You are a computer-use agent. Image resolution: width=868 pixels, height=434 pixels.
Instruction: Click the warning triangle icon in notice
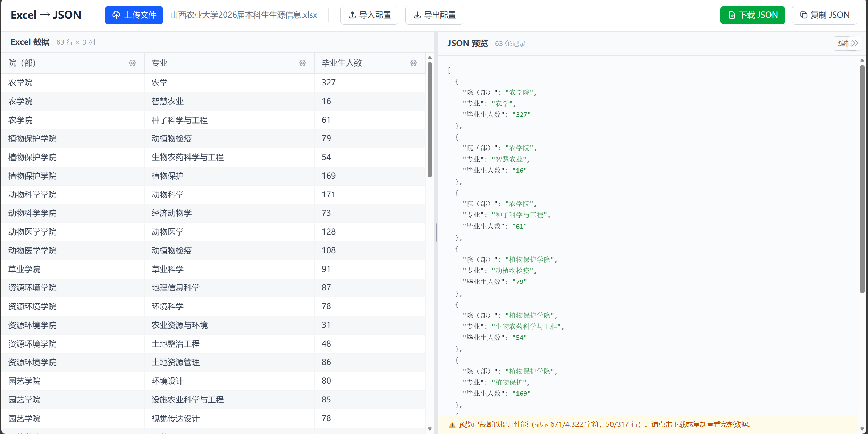[x=452, y=425]
